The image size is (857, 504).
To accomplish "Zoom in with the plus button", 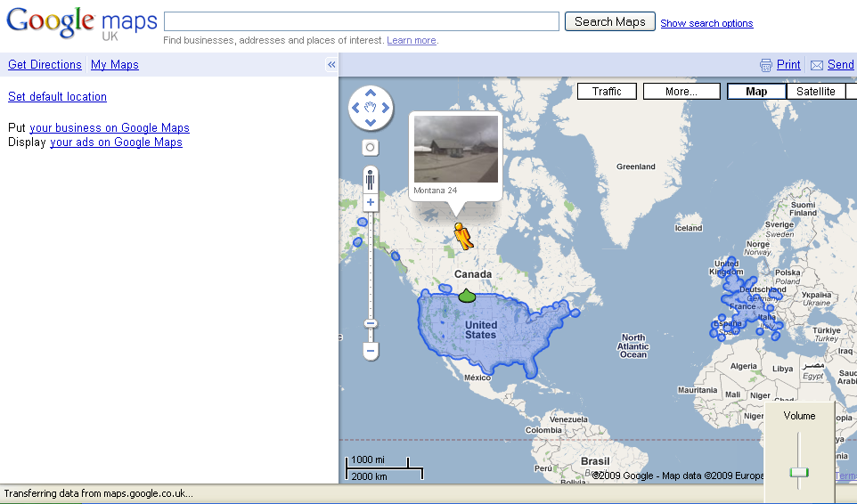I will (x=371, y=203).
